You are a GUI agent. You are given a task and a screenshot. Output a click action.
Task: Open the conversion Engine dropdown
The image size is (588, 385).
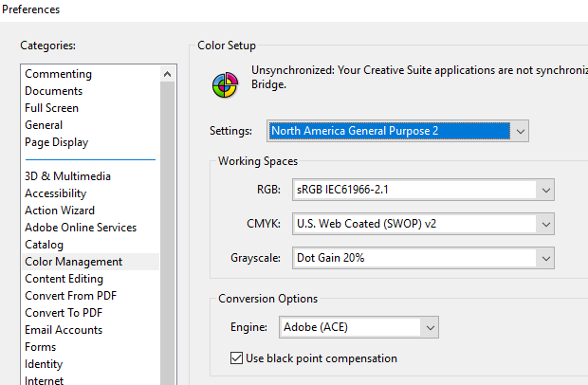point(358,327)
